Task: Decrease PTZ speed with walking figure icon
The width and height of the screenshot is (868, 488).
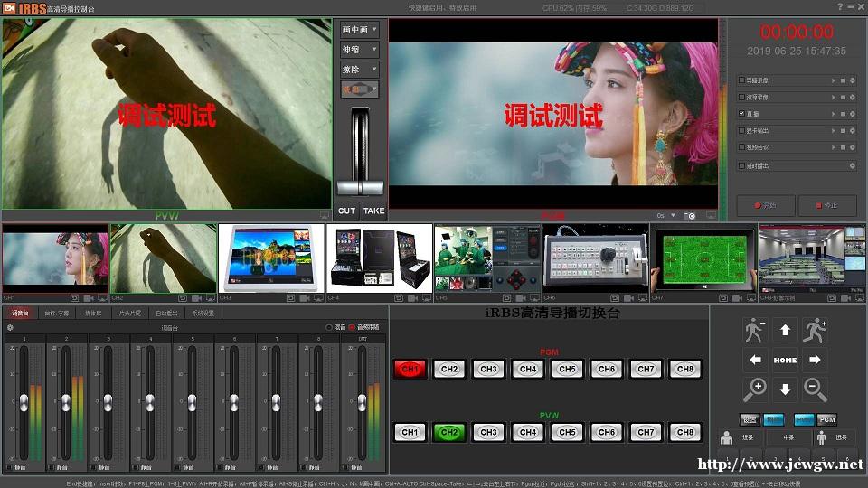Action: (x=755, y=331)
